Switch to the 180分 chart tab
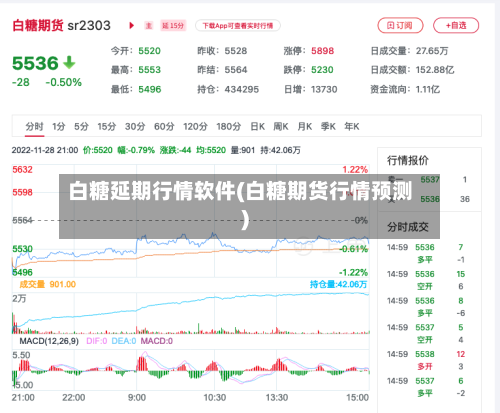This screenshot has width=500, height=413. pos(228,126)
